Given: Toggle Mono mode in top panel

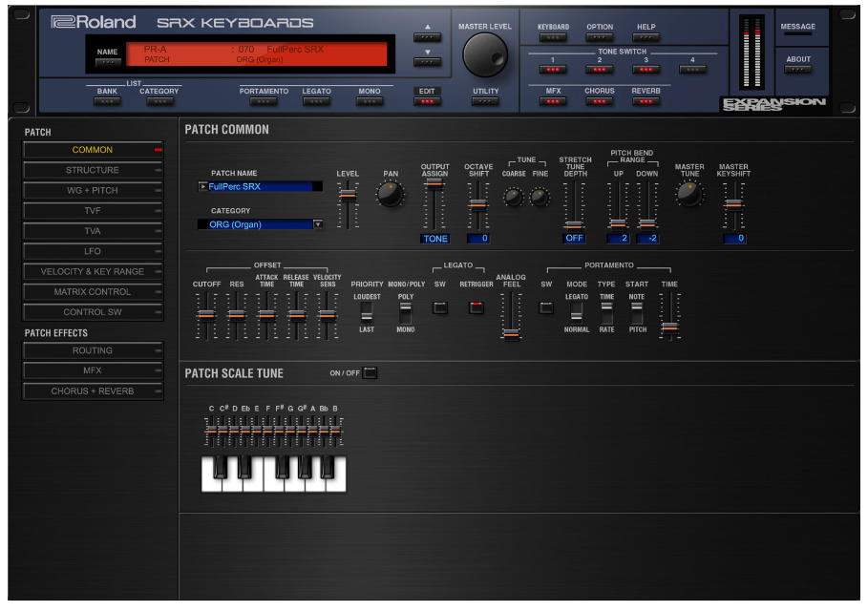Looking at the screenshot, I should point(370,102).
